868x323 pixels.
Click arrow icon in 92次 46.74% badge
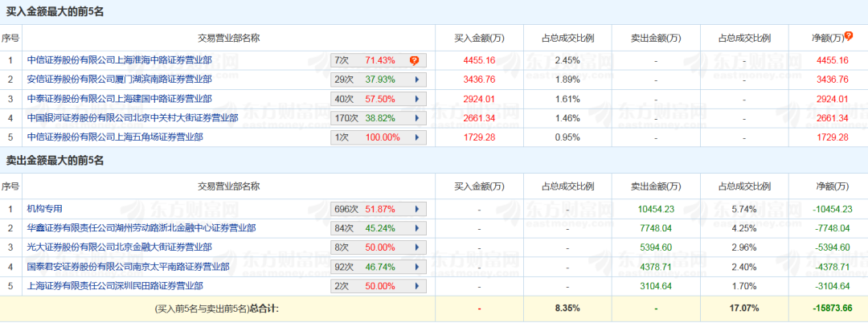(x=416, y=267)
